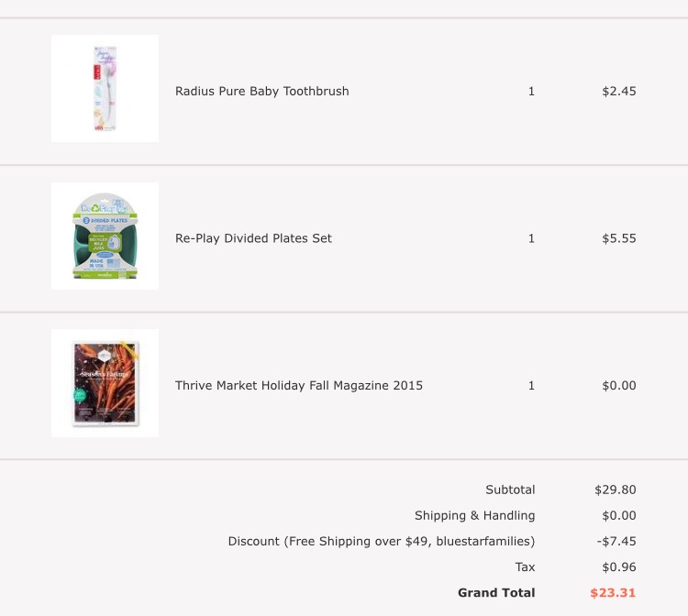Screen dimensions: 688x616
Task: Select the $0.96 tax amount
Action: point(618,567)
